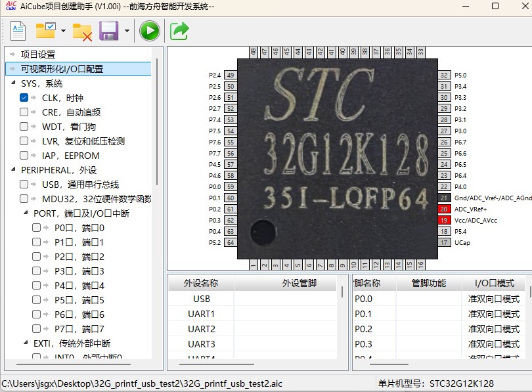
Task: Open dropdown arrow beside open folder icon
Action: [x=63, y=31]
